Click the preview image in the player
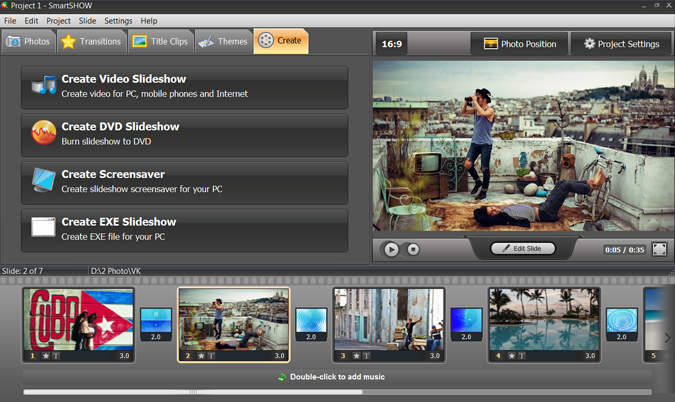Image resolution: width=675 pixels, height=402 pixels. point(523,145)
